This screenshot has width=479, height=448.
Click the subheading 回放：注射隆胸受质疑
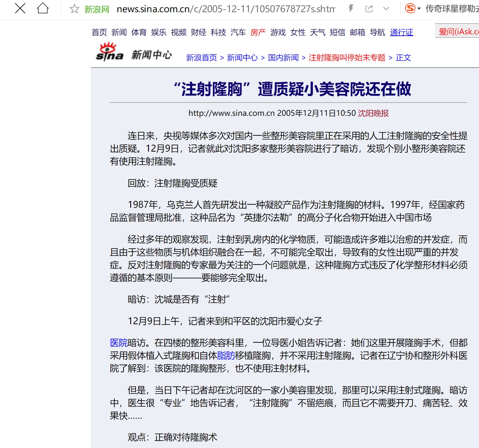173,183
